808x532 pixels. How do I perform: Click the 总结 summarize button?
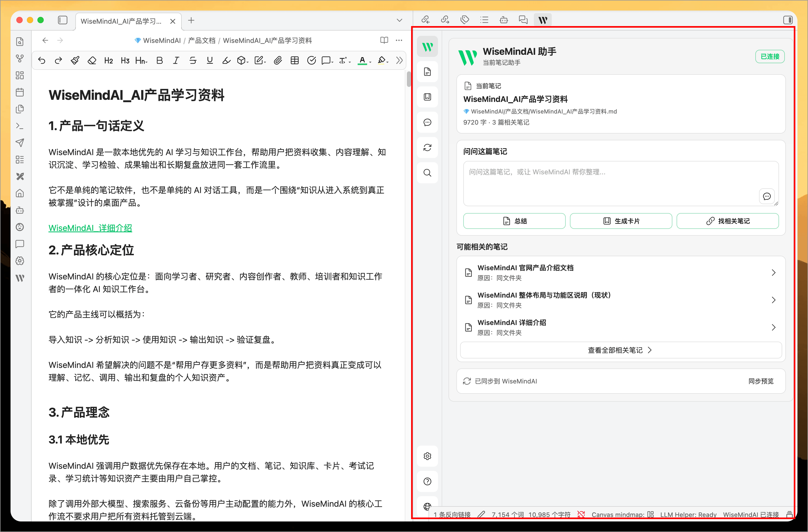(x=514, y=221)
